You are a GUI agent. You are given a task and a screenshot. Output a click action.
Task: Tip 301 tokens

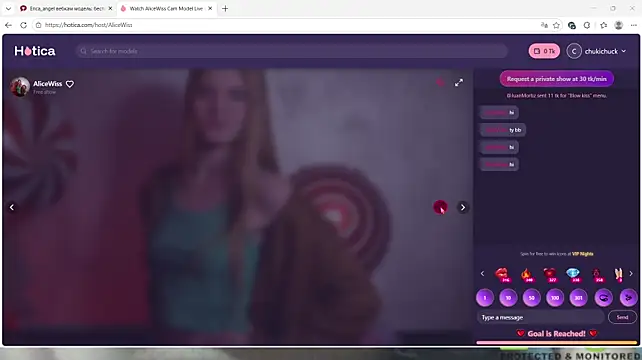[x=578, y=298]
